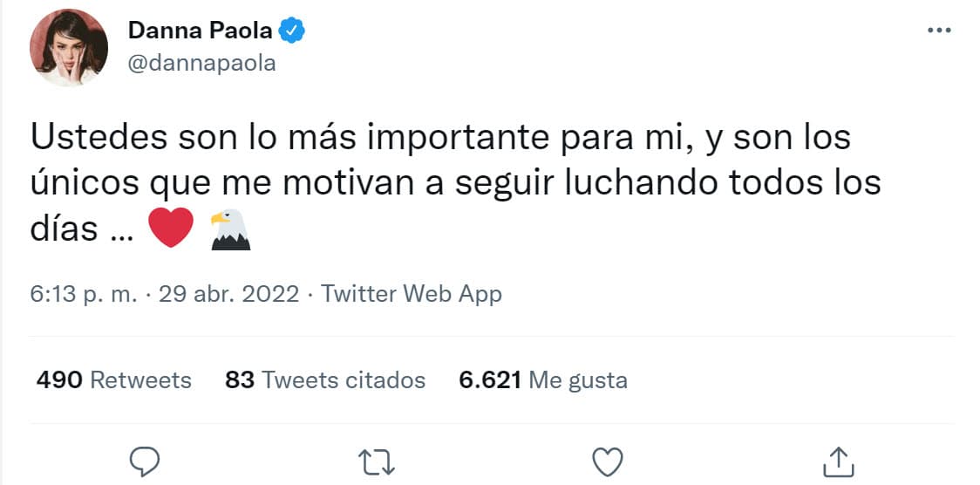This screenshot has height=485, width=980.
Task: Click the Danna Paola display name
Action: pyautogui.click(x=200, y=31)
